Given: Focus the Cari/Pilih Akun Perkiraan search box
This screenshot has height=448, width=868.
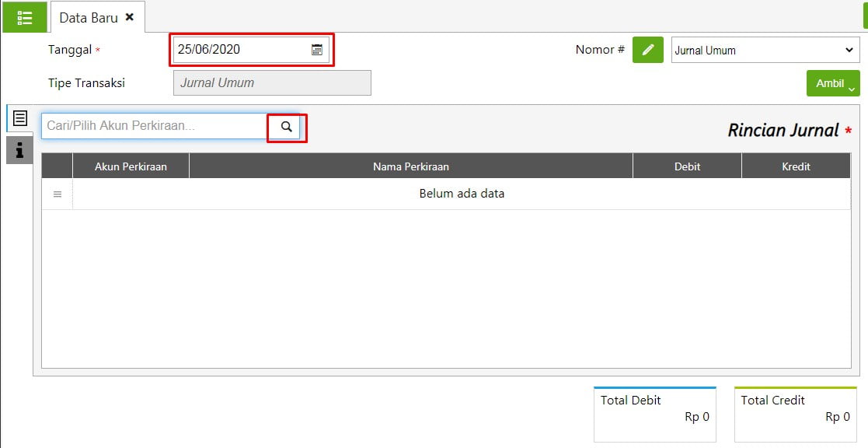Looking at the screenshot, I should click(155, 126).
